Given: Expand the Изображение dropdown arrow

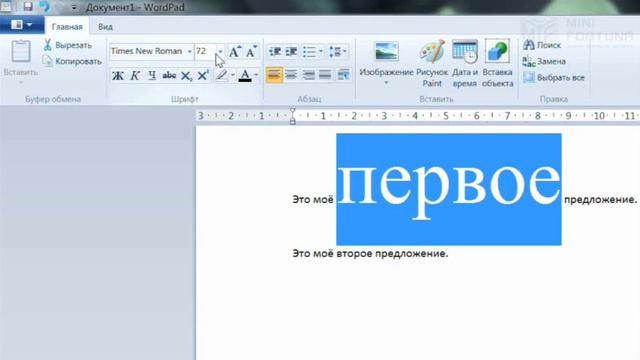Looking at the screenshot, I should (x=386, y=83).
